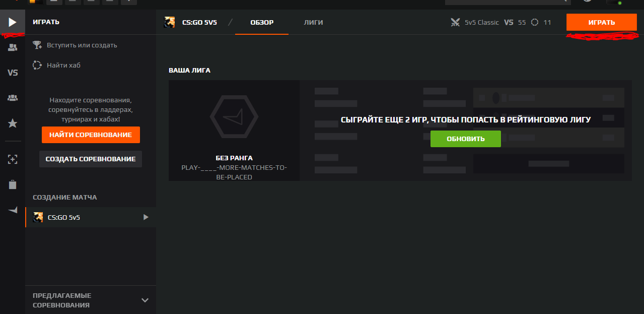Screen dimensions: 644x314
Task: Click the CS:GO game icon in the header
Action: pos(169,22)
